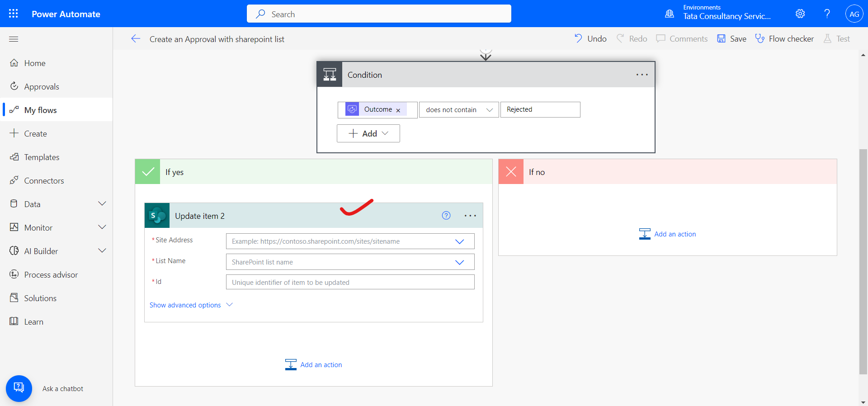Open the Help question mark icon
This screenshot has width=868, height=406.
pyautogui.click(x=827, y=14)
